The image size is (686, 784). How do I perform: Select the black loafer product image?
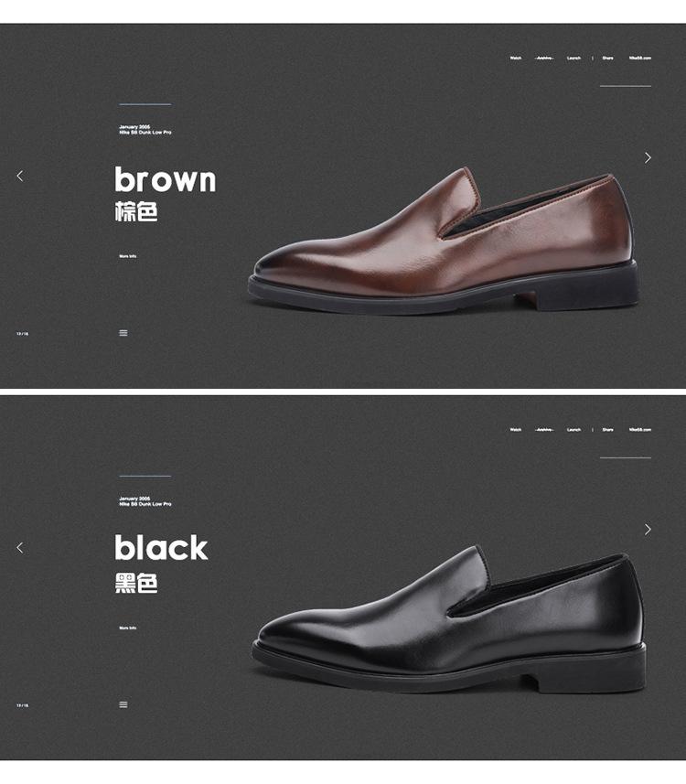448,618
